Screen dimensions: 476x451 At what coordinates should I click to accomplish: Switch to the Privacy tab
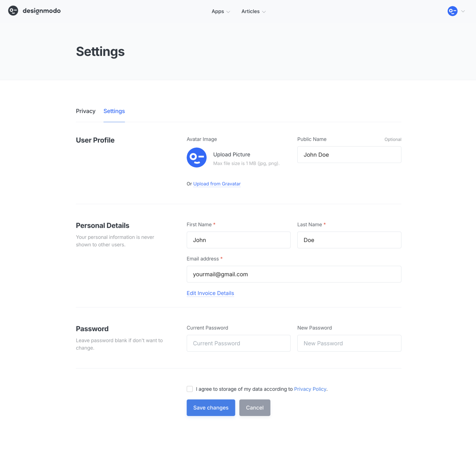(x=86, y=111)
